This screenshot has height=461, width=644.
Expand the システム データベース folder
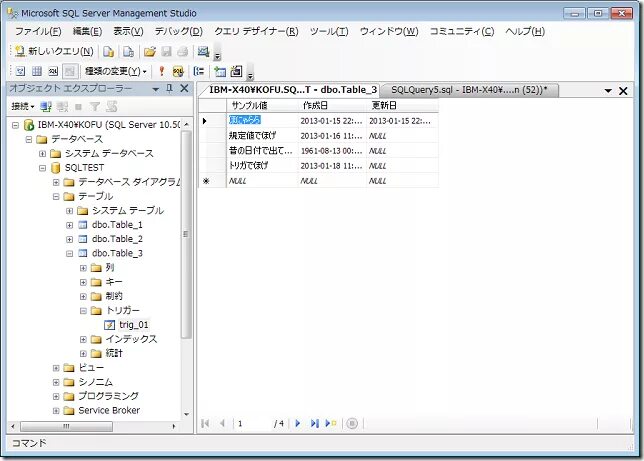(x=42, y=154)
